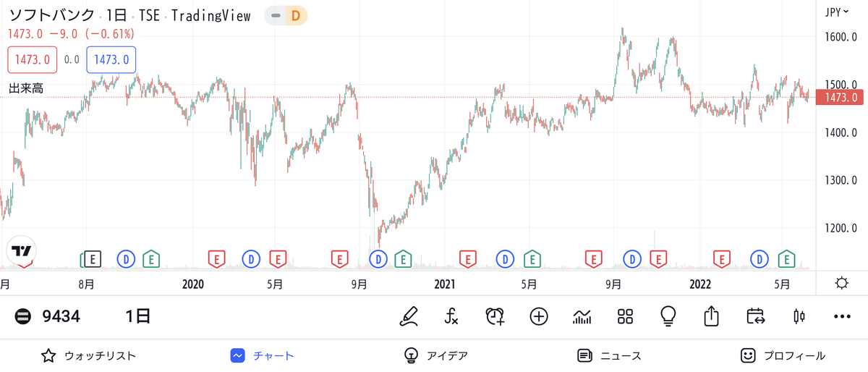Open the layout grid squares icon
The height and width of the screenshot is (372, 868).
(x=625, y=316)
